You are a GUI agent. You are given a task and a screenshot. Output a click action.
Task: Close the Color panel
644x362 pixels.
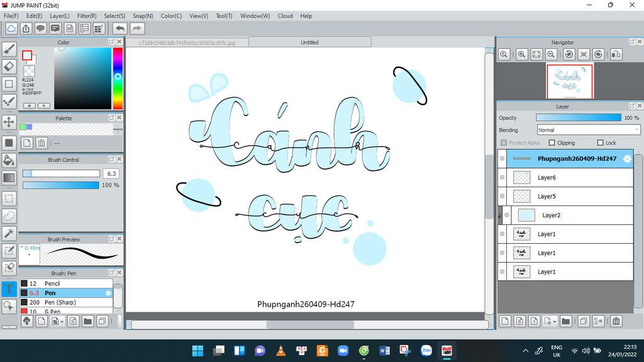[119, 42]
